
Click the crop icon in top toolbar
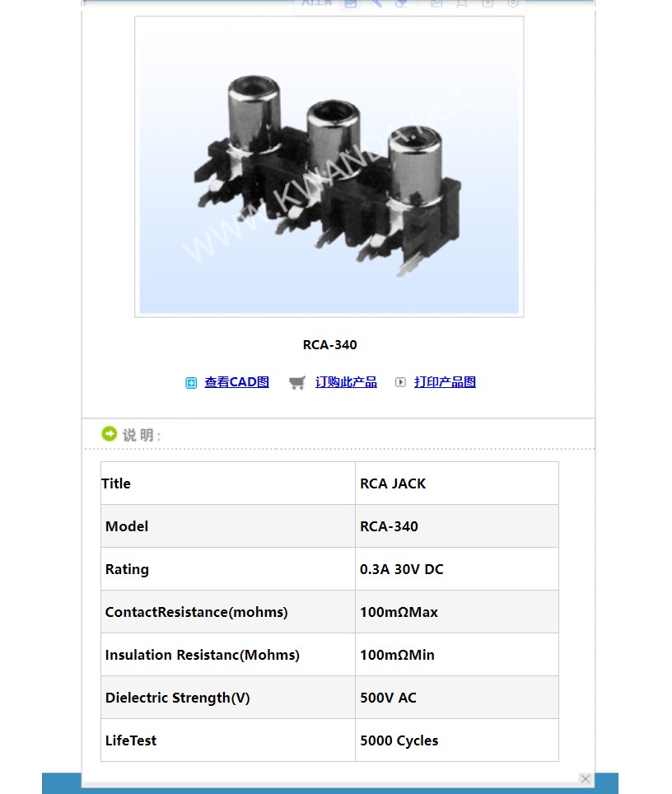tap(462, 3)
